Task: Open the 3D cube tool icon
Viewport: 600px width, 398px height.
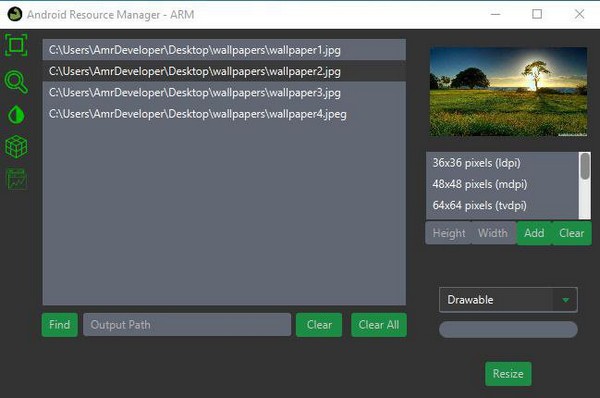Action: coord(16,147)
